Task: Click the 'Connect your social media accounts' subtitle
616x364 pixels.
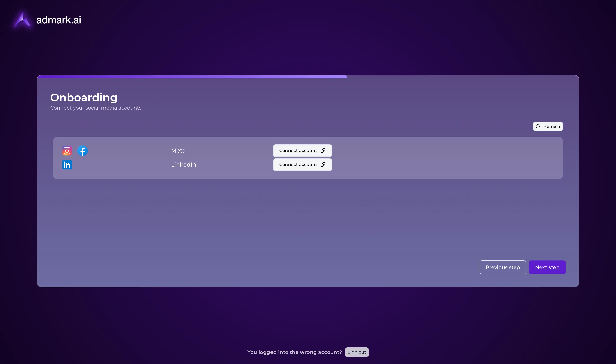Action: point(96,108)
